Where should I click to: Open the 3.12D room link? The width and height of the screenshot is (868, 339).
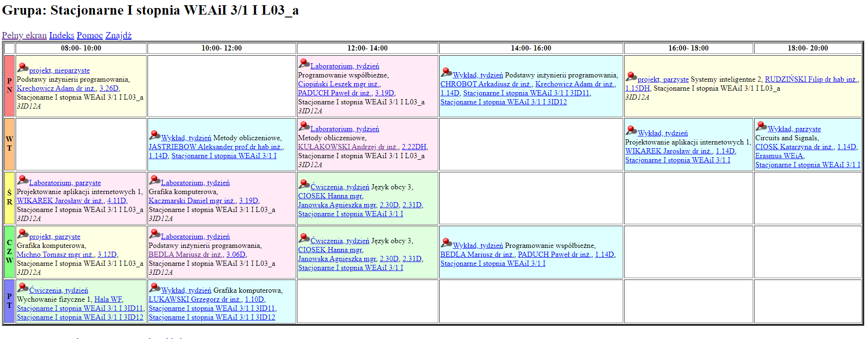pos(107,254)
